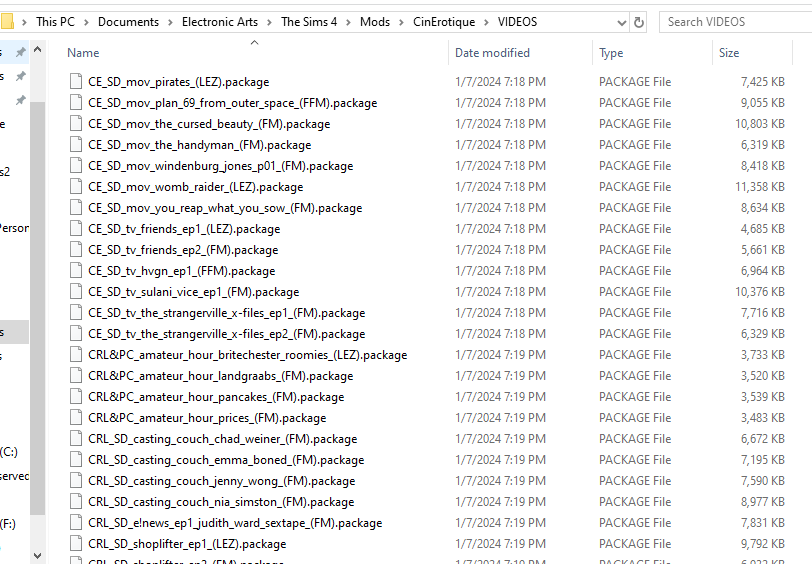Viewport: 812px width, 572px height.
Task: Click the file icon of casting_couch_emma_boned package
Action: (76, 460)
